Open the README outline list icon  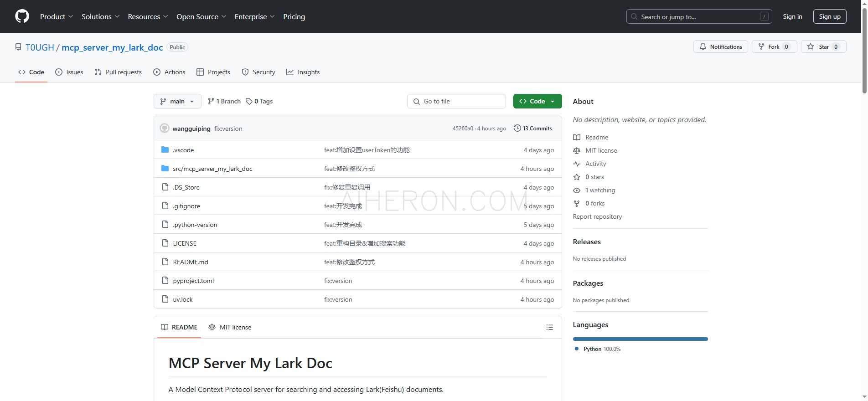(549, 327)
